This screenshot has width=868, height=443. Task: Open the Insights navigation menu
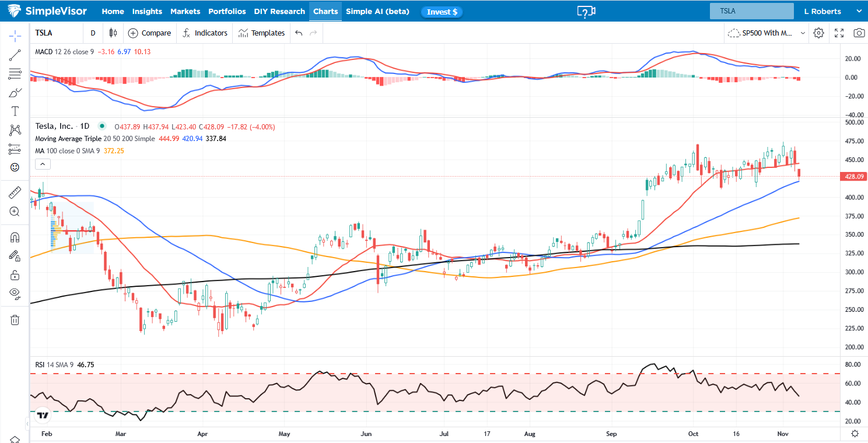tap(147, 11)
